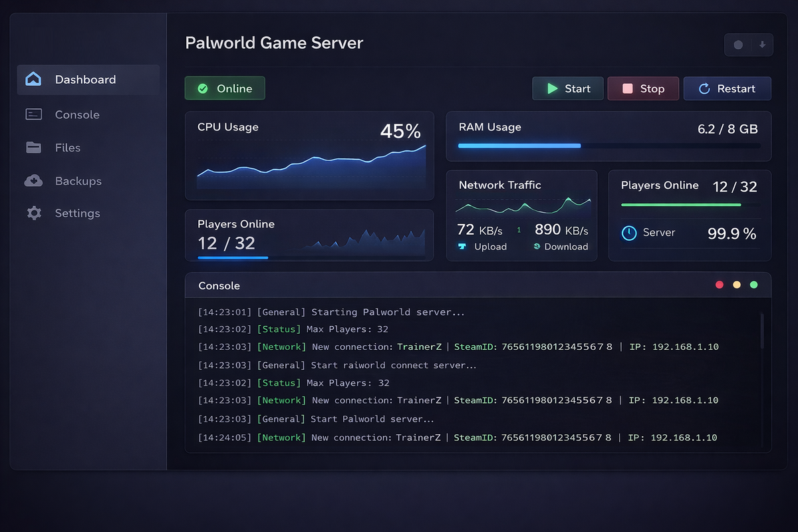Open the Console panel icon in sidebar
Screen dimensions: 798x532
click(33, 114)
